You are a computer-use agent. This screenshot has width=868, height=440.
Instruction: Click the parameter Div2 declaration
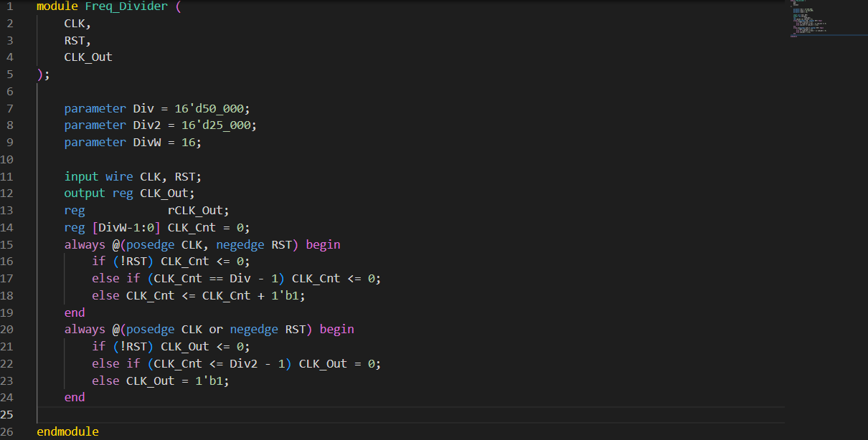tap(147, 125)
